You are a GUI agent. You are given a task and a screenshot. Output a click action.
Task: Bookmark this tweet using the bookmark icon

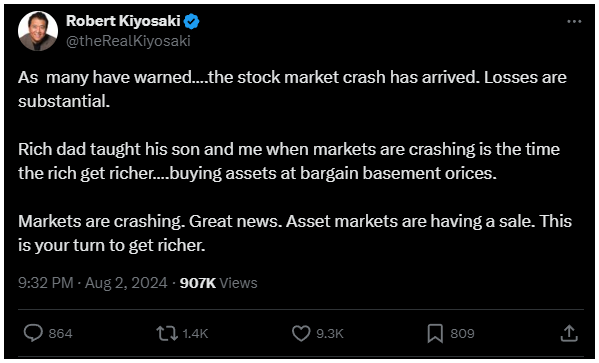point(435,334)
